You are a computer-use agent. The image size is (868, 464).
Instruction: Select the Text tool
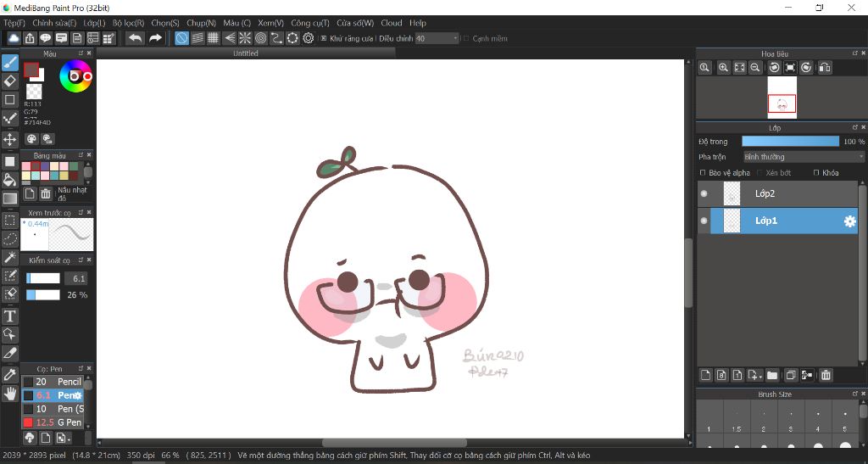coord(10,316)
